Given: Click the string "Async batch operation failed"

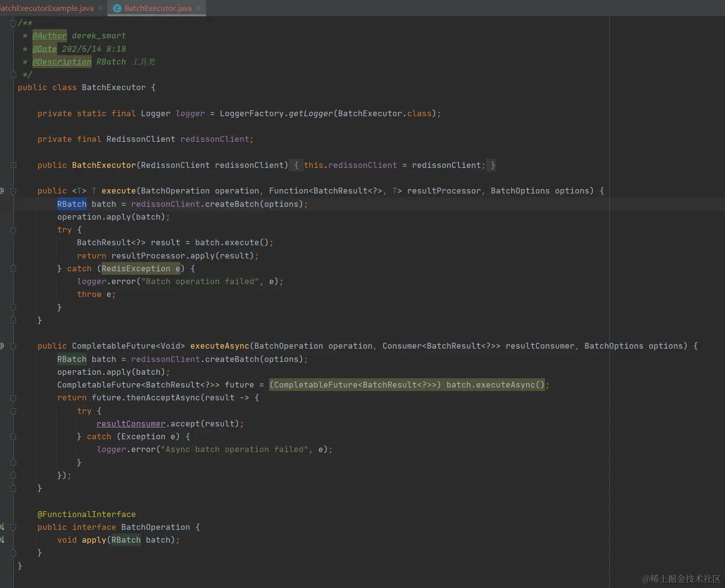Looking at the screenshot, I should click(234, 450).
